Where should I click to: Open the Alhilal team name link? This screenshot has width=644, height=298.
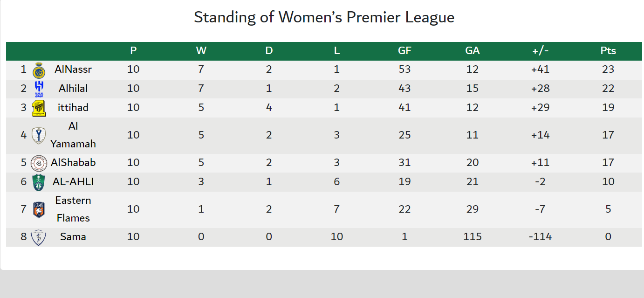[x=73, y=89]
